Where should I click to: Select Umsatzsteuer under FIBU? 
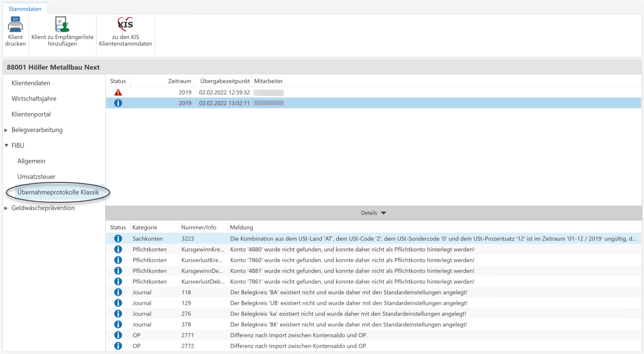[36, 177]
